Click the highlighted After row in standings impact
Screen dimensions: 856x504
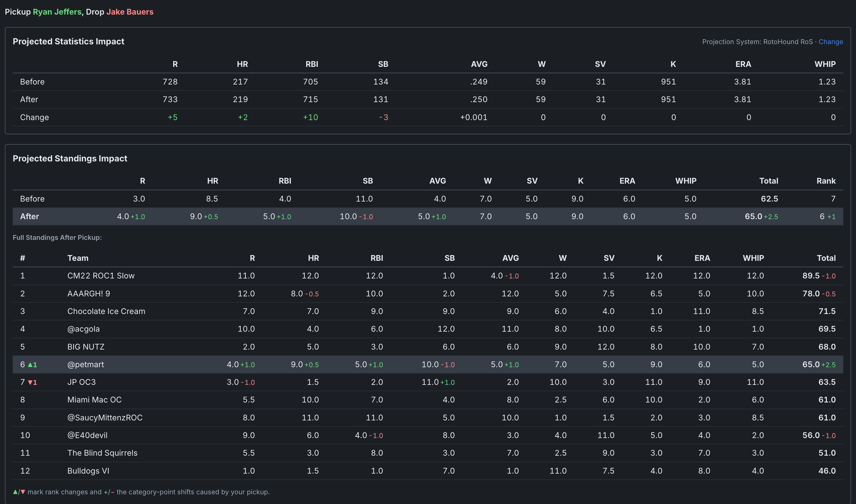pyautogui.click(x=428, y=216)
